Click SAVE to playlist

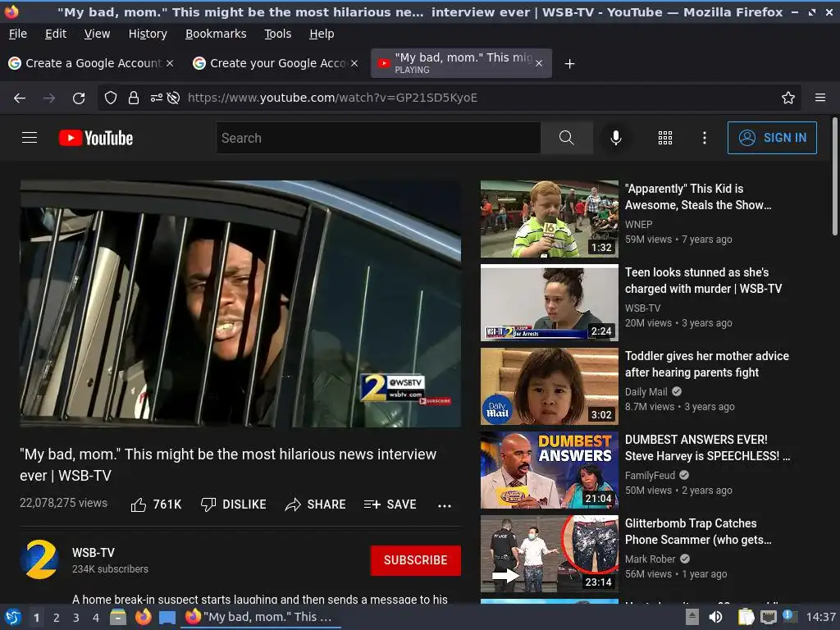pos(390,504)
